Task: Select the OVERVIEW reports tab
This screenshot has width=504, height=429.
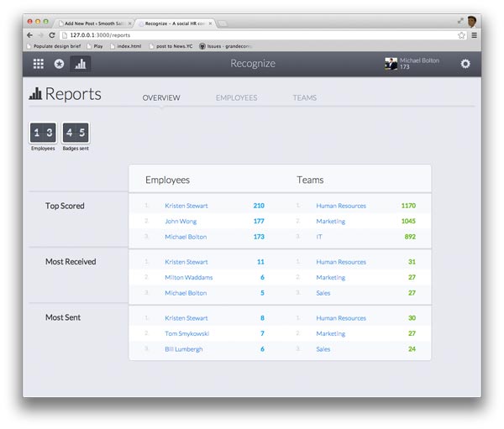Action: (x=161, y=97)
